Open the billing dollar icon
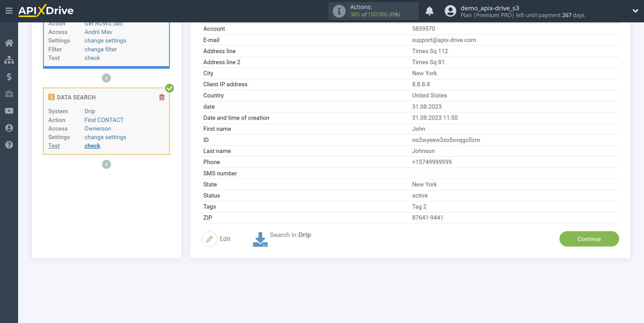 [9, 77]
